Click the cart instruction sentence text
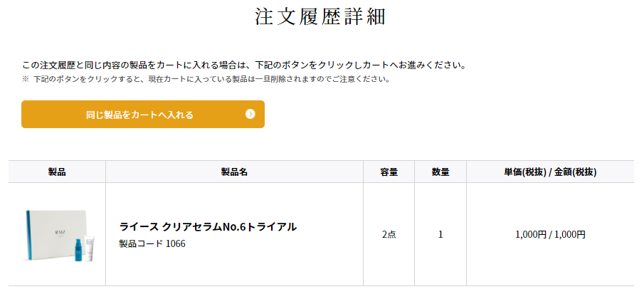 tap(244, 65)
